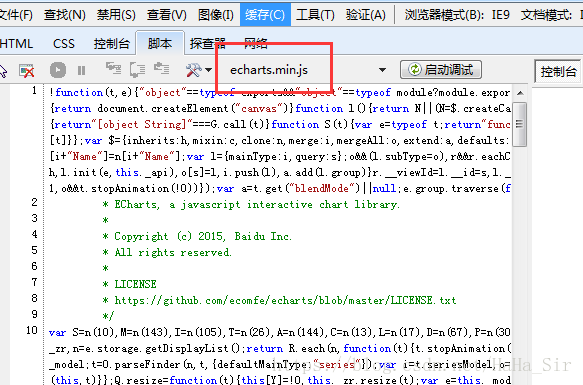The height and width of the screenshot is (385, 583).
Task: Click the break all pause icon
Action: (81, 70)
